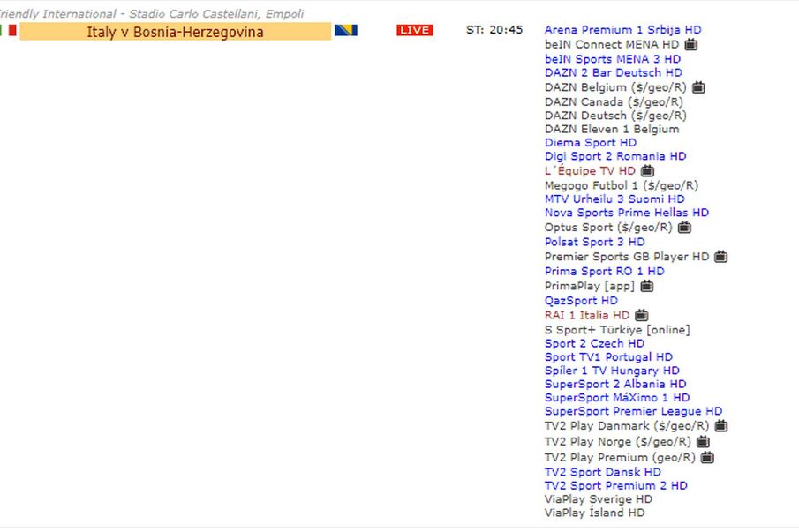The height and width of the screenshot is (532, 799).
Task: Select the ViaPlay Ísland HD entry
Action: (x=595, y=513)
